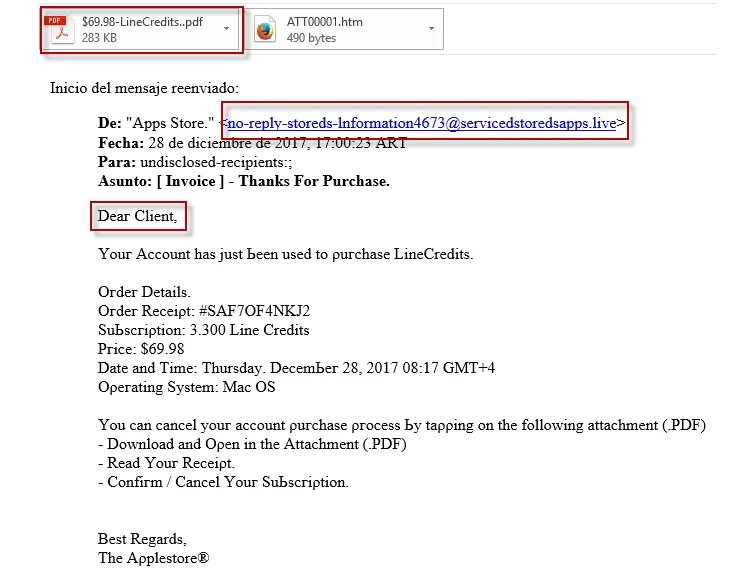Select the $69.98-LineCredits..pdf file name
Image resolution: width=750 pixels, height=575 pixels.
coord(142,22)
